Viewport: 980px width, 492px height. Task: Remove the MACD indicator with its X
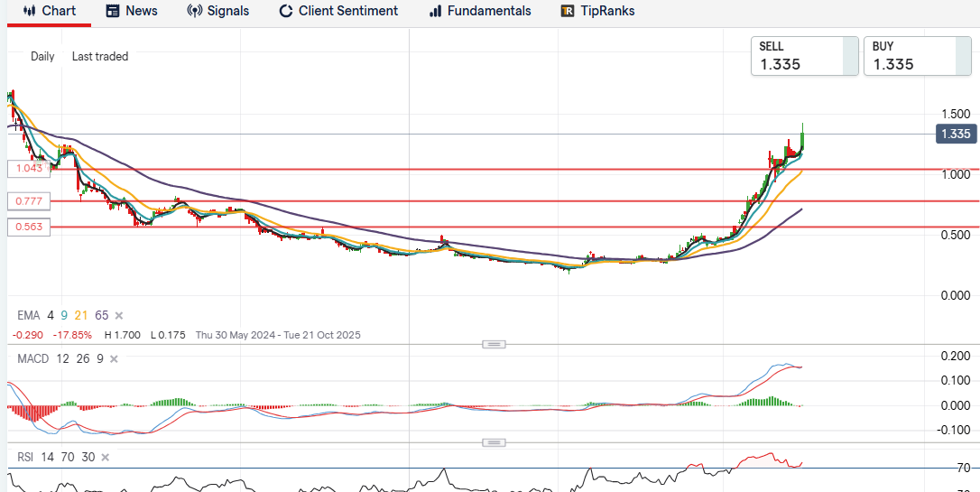pos(114,359)
